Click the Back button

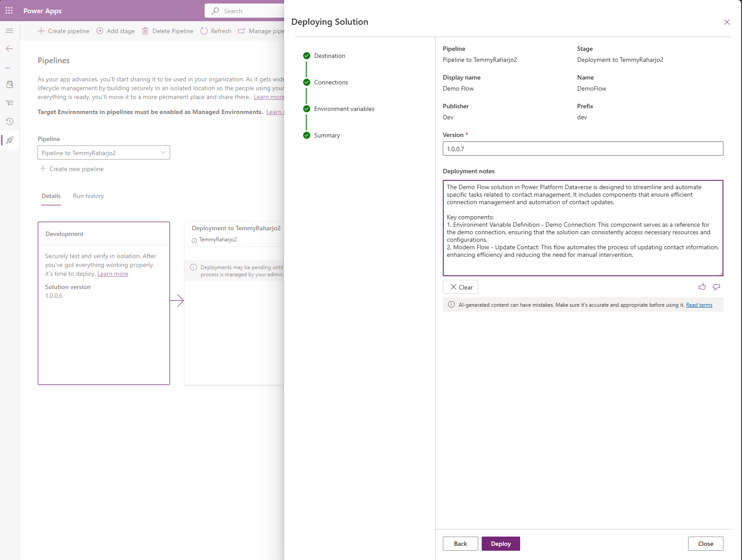(x=460, y=544)
